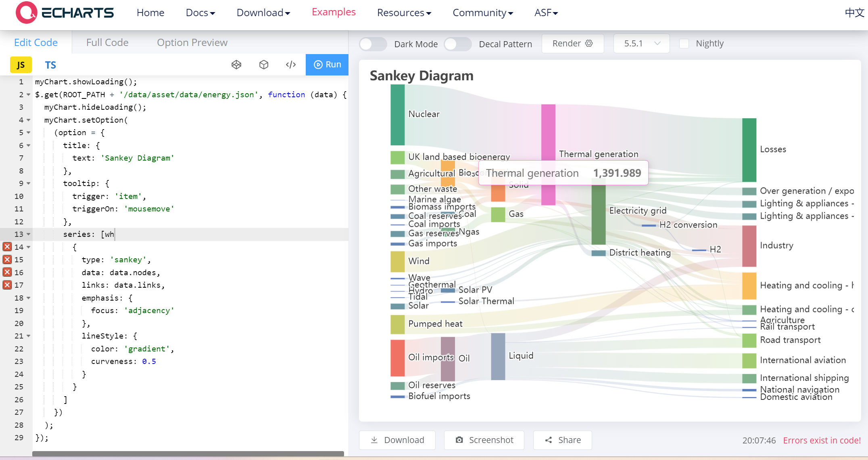This screenshot has width=868, height=460.
Task: Click the Share icon button
Action: coord(562,440)
